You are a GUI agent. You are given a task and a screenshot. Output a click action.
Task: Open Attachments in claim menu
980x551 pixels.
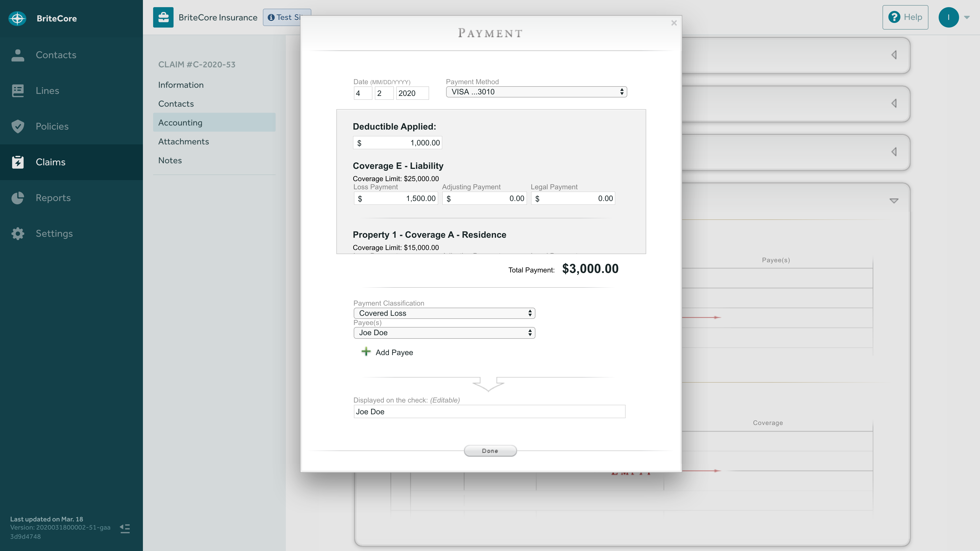(183, 142)
